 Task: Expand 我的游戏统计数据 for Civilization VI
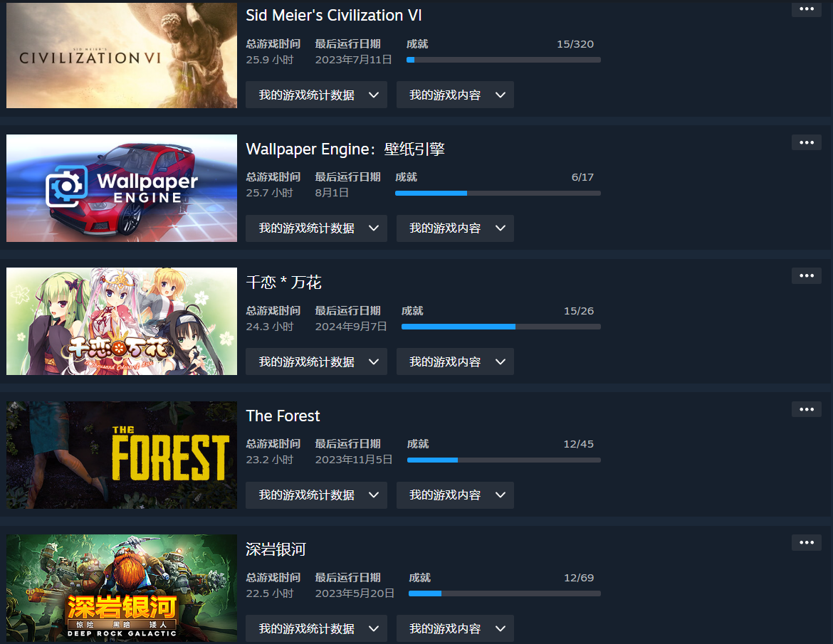(x=316, y=95)
